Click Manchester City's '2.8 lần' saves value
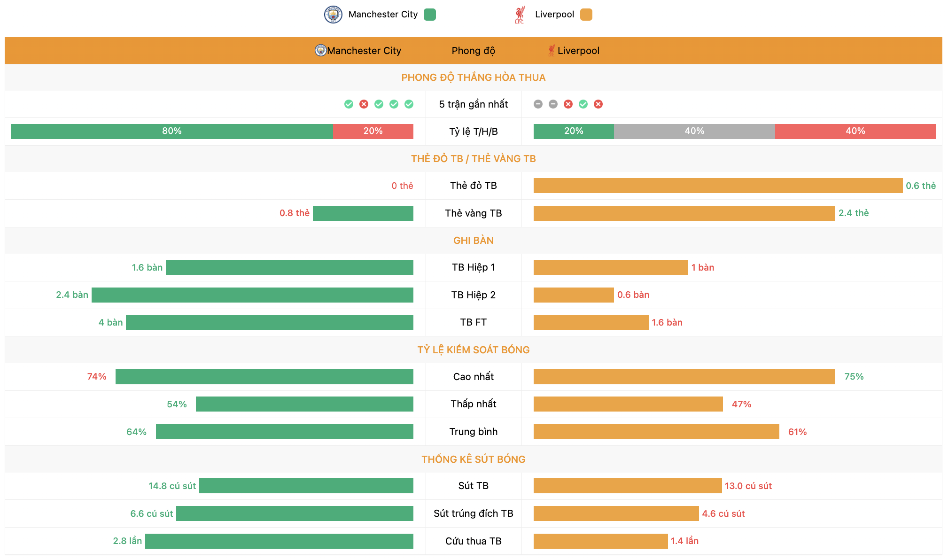This screenshot has width=948, height=560. click(127, 541)
